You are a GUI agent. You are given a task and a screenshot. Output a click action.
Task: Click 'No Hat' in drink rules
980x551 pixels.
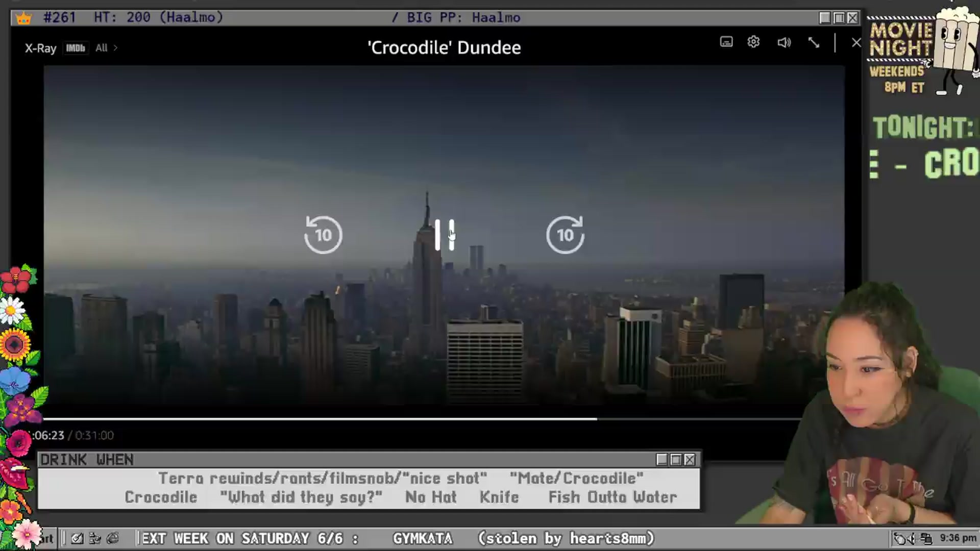[x=431, y=497]
